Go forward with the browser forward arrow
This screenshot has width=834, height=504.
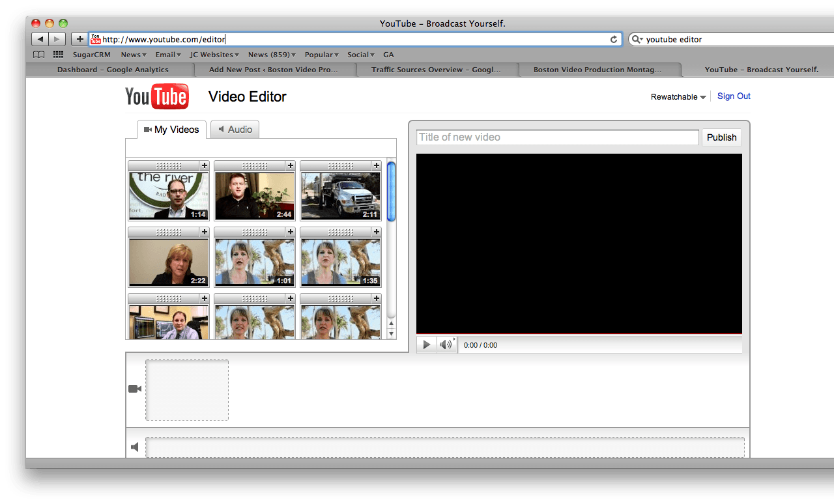tap(57, 39)
